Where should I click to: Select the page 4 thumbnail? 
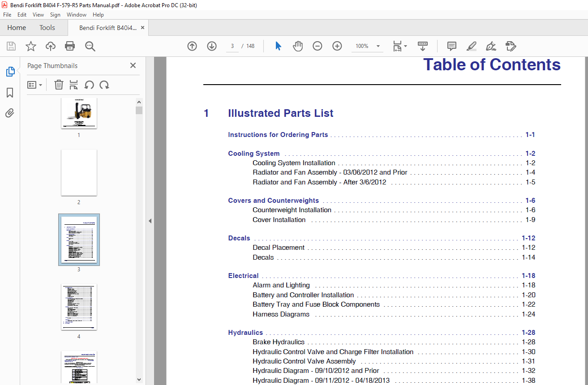pyautogui.click(x=79, y=307)
